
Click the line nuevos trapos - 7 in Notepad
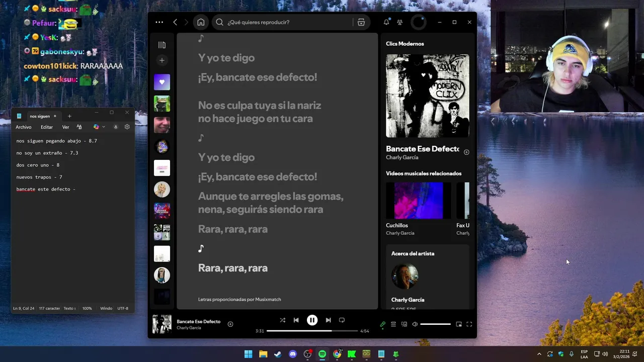pos(39,177)
